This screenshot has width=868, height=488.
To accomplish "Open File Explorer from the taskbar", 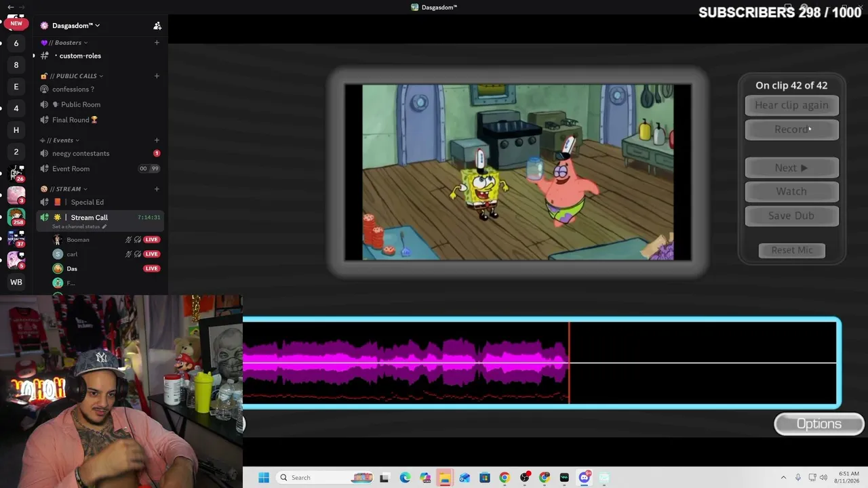I will tap(444, 478).
